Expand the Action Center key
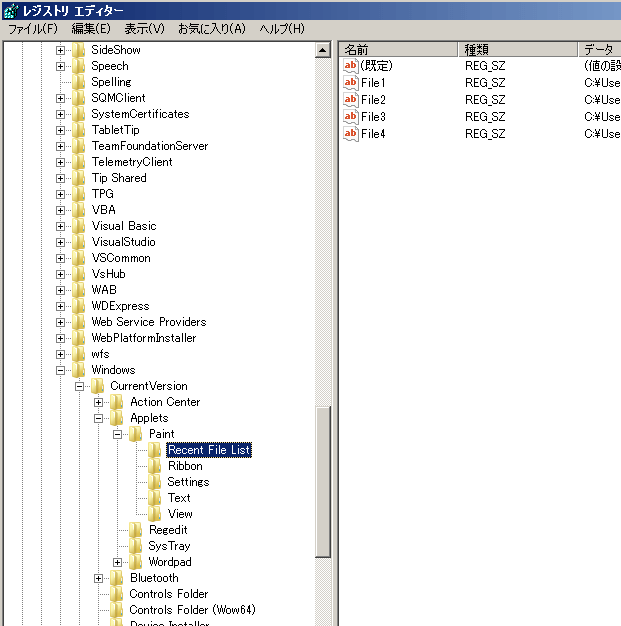The width and height of the screenshot is (621, 626). pyautogui.click(x=99, y=402)
